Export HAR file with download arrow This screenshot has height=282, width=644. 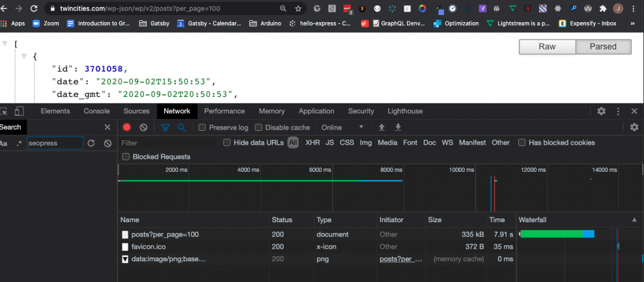pos(397,127)
